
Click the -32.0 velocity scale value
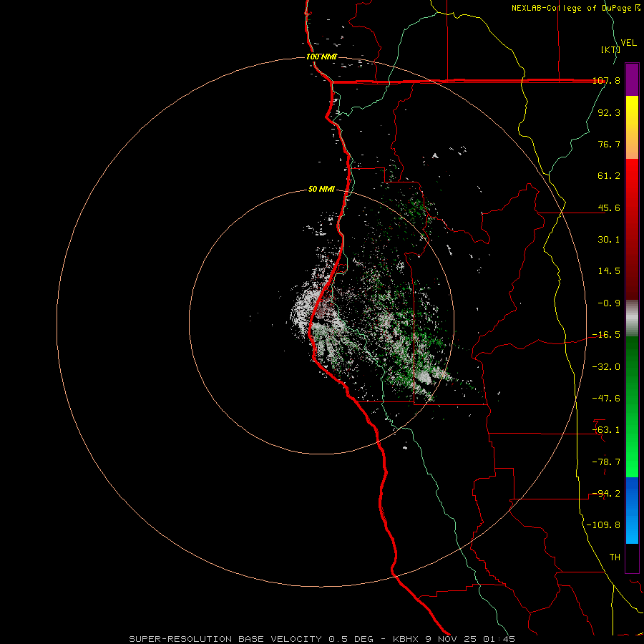tap(606, 367)
